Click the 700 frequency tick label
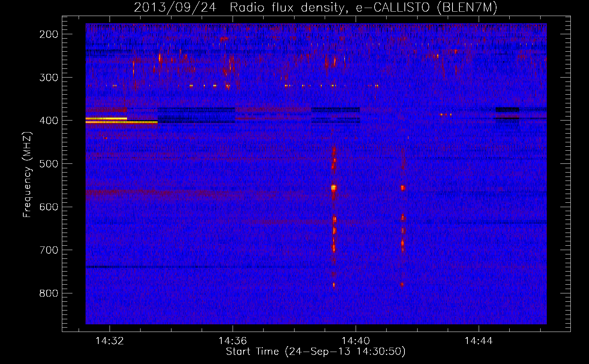 (x=49, y=250)
